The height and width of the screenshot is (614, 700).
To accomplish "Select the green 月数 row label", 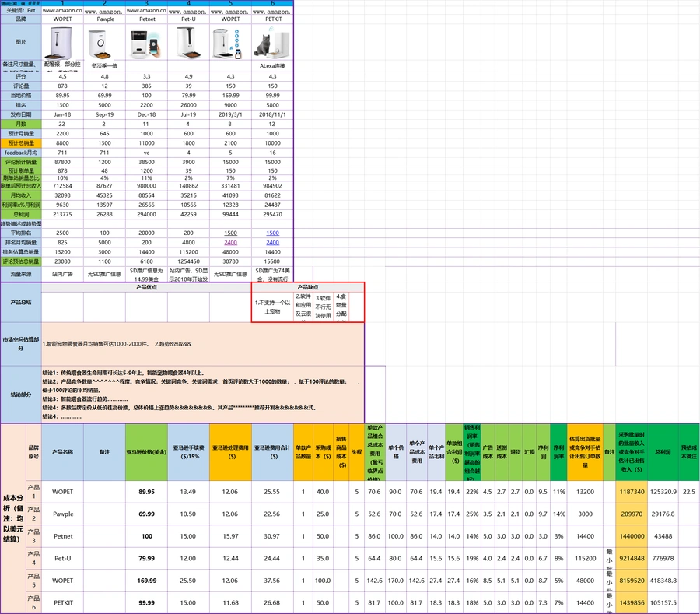I will [21, 125].
